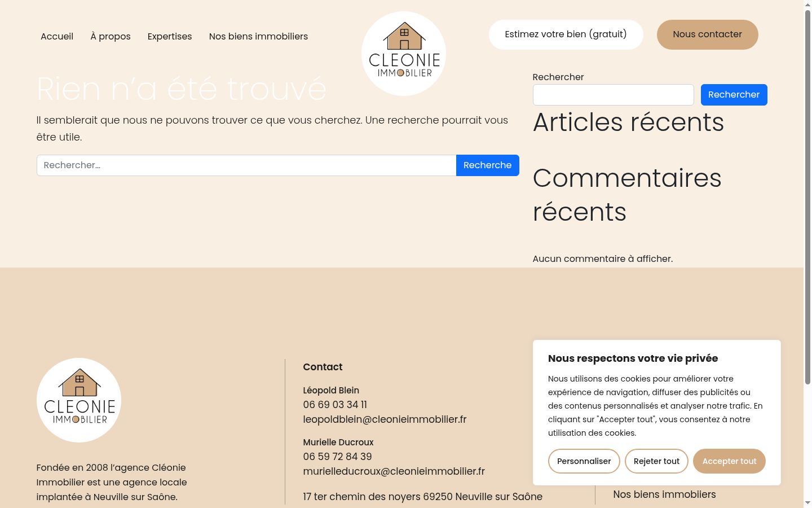This screenshot has width=812, height=508.
Task: Click the scrollbar down arrow
Action: [807, 502]
